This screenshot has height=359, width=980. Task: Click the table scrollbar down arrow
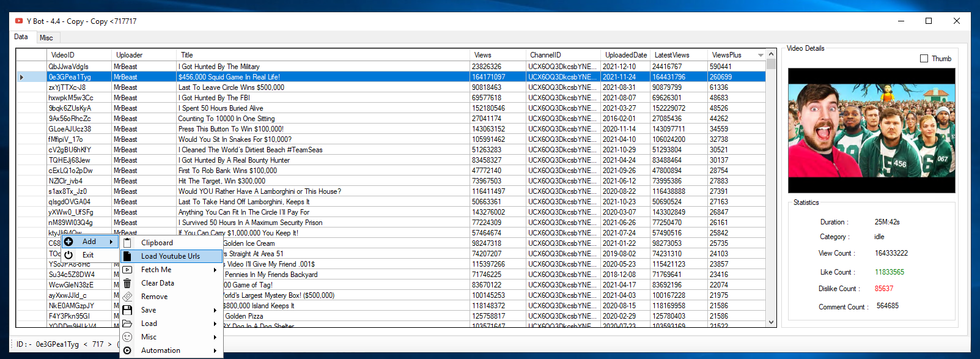click(x=771, y=322)
